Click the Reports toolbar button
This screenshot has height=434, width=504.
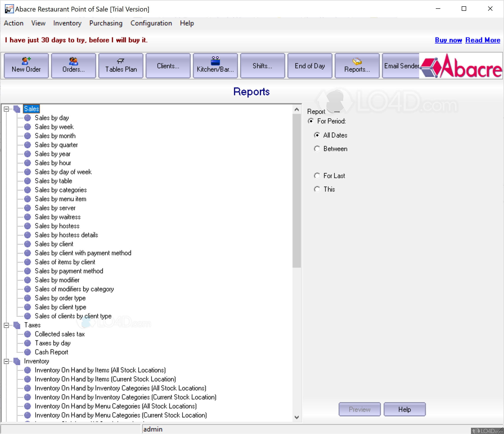[357, 66]
